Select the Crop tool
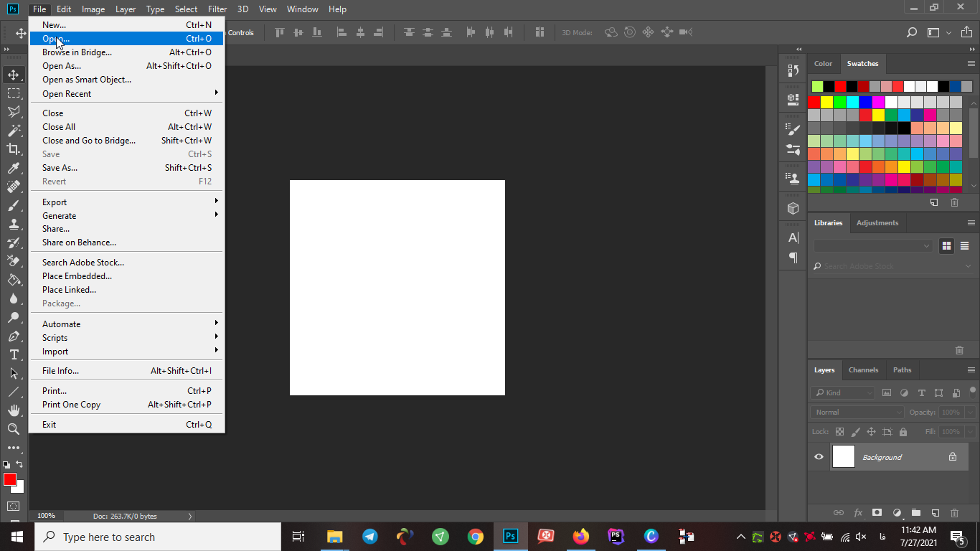980x551 pixels. coord(14,149)
